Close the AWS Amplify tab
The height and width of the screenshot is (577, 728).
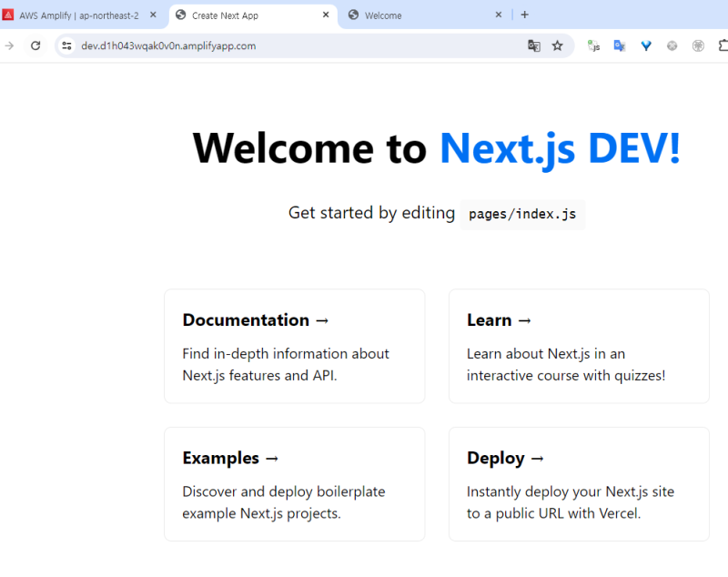pyautogui.click(x=153, y=15)
